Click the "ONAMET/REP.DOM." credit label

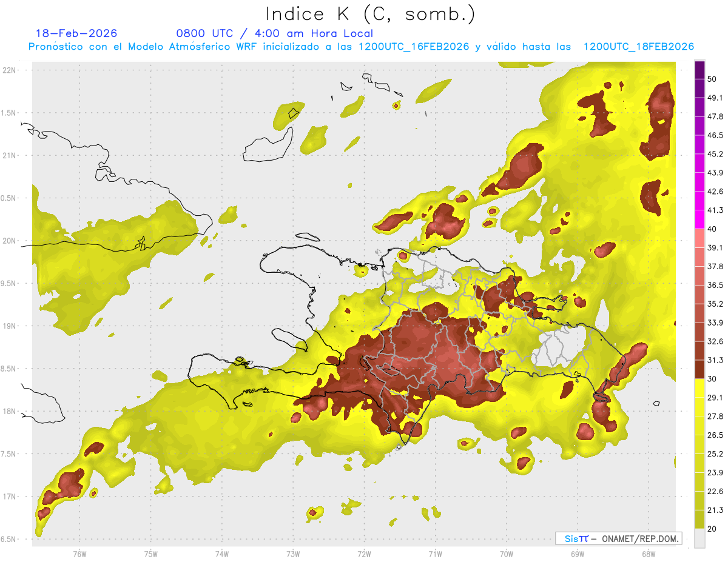(x=640, y=538)
